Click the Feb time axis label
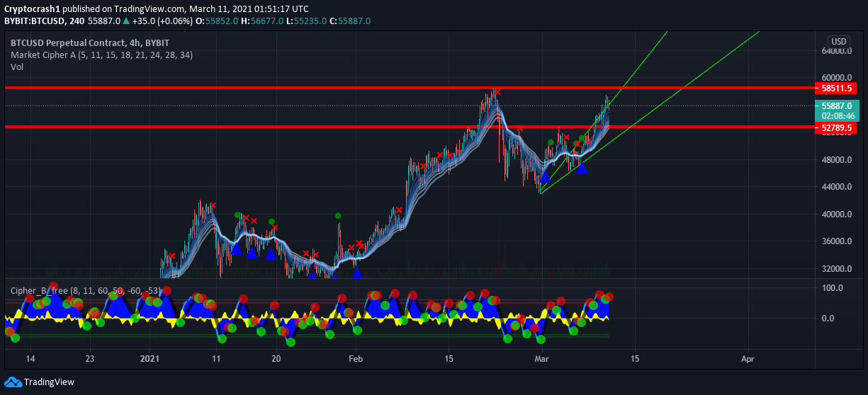The height and width of the screenshot is (395, 868). [356, 359]
